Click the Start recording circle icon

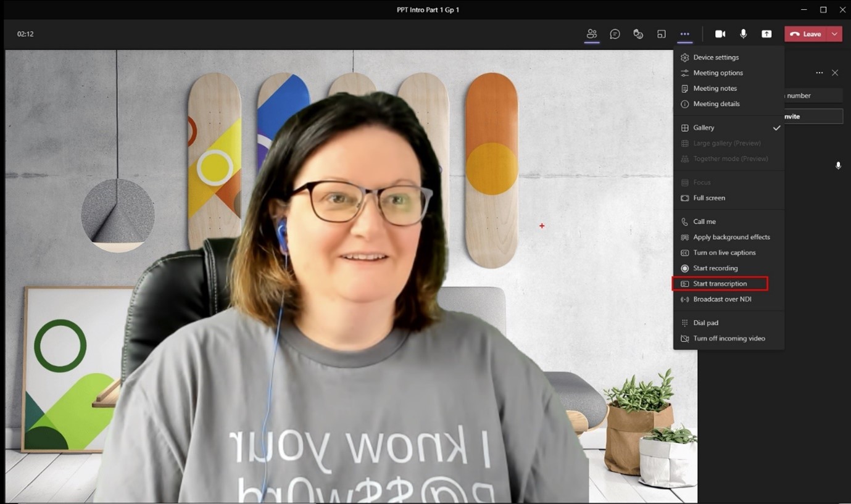(x=684, y=268)
